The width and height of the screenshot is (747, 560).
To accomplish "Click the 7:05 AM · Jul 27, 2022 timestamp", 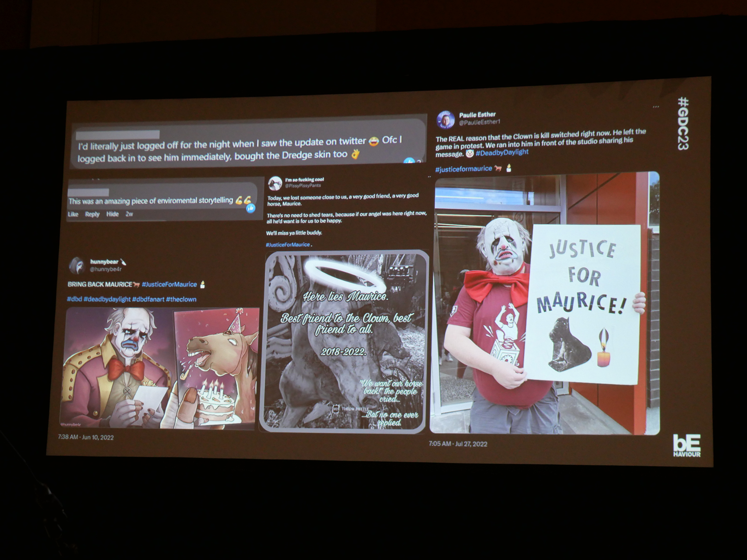I will click(x=458, y=444).
